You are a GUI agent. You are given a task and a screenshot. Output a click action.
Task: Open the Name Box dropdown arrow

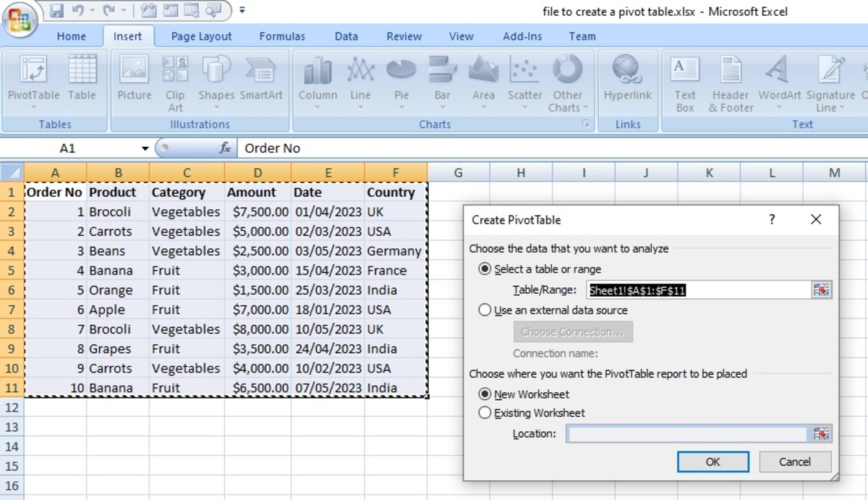click(145, 148)
